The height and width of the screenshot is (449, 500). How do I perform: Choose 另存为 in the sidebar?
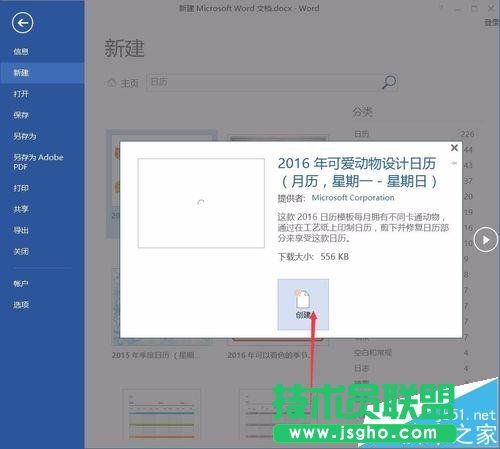25,136
